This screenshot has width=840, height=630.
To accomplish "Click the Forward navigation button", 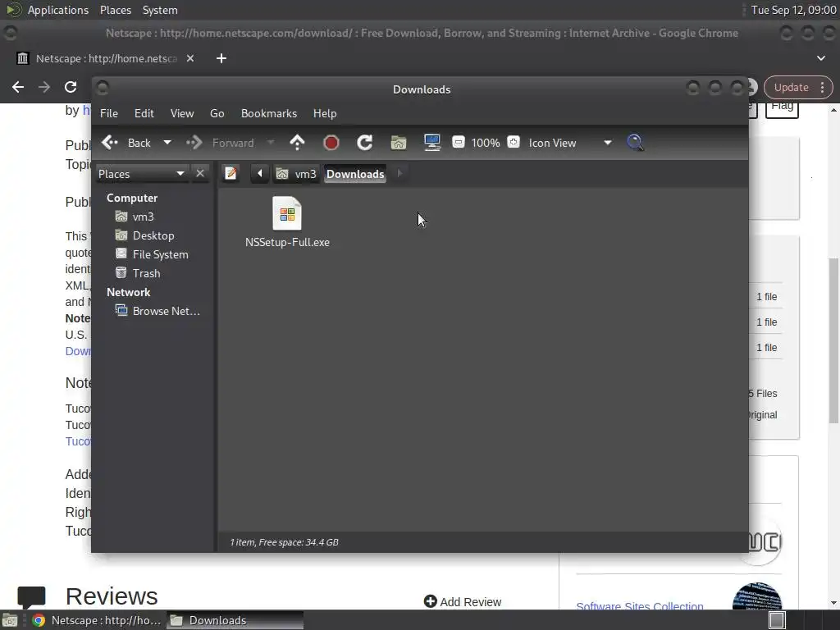I will (220, 143).
